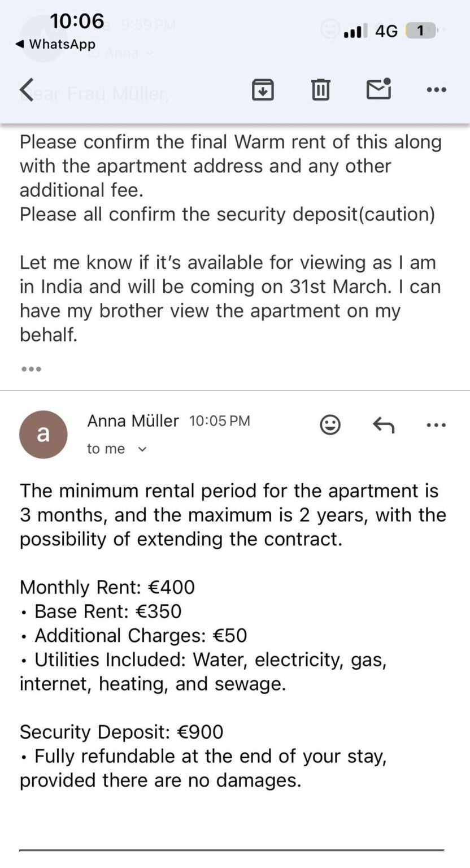Navigate back using the back arrow
This screenshot has height=868, width=470.
click(x=27, y=89)
